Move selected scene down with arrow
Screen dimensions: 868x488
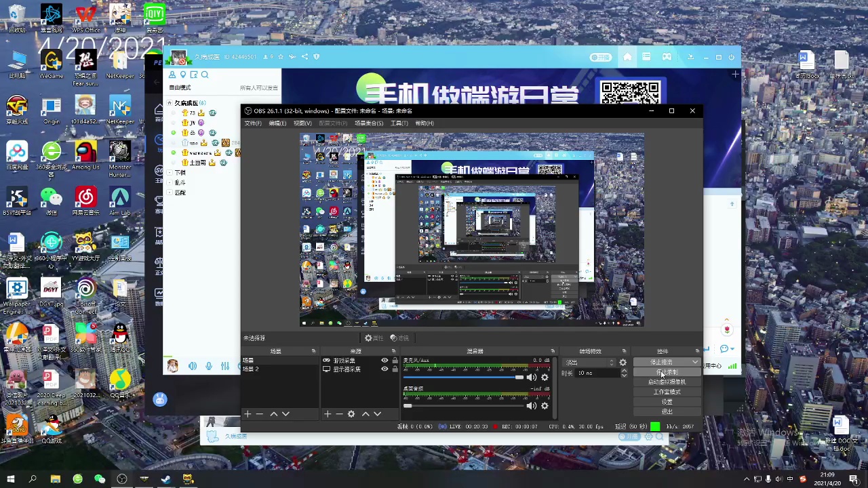[285, 414]
